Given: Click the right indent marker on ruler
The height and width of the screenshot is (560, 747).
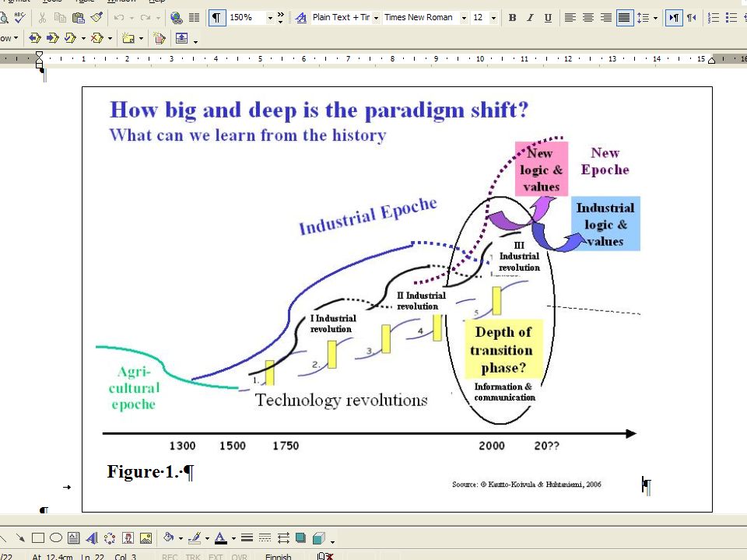Looking at the screenshot, I should 712,60.
